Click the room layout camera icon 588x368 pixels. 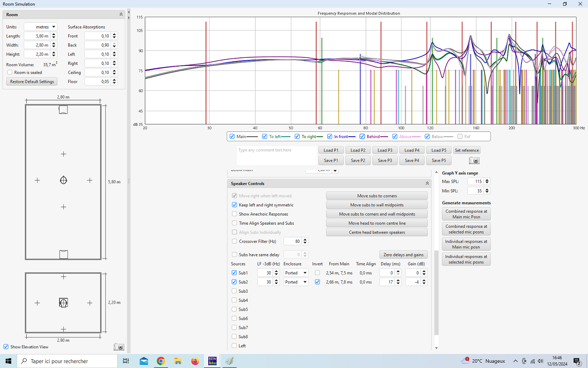(119, 347)
